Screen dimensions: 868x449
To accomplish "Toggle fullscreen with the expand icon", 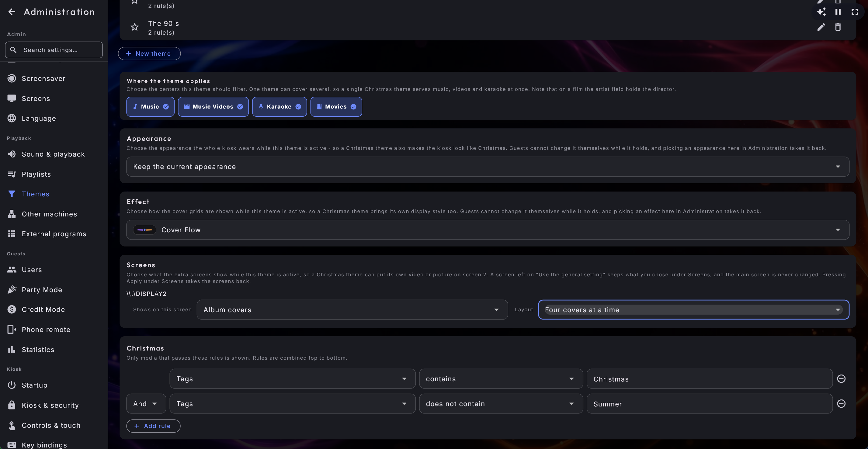I will 855,12.
